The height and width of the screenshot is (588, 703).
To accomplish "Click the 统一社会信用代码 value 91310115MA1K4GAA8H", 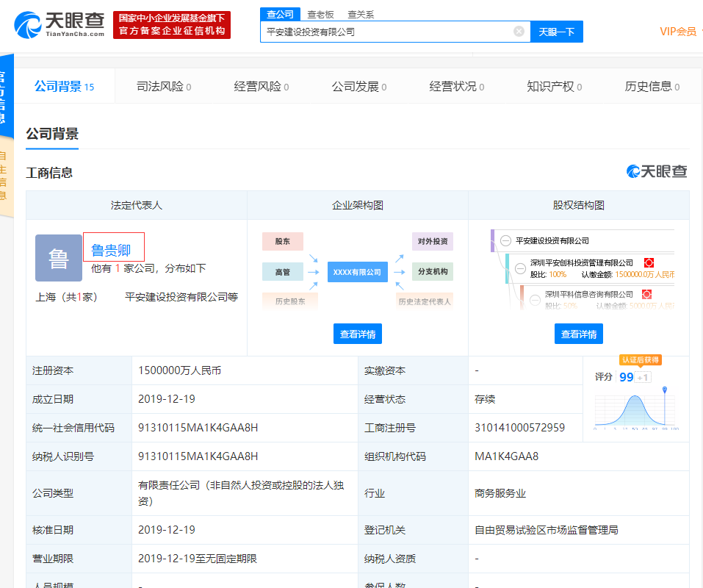I will (198, 428).
